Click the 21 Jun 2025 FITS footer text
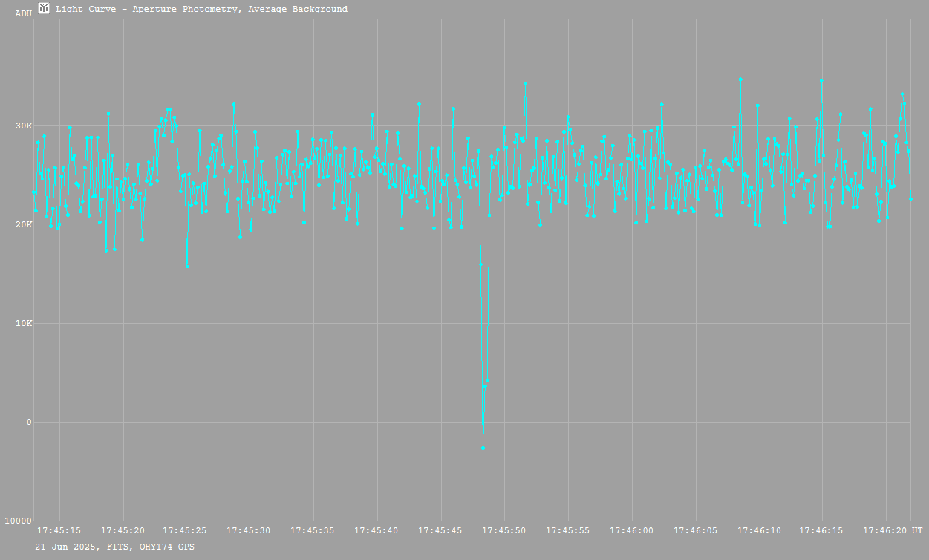This screenshot has width=929, height=560. point(115,547)
